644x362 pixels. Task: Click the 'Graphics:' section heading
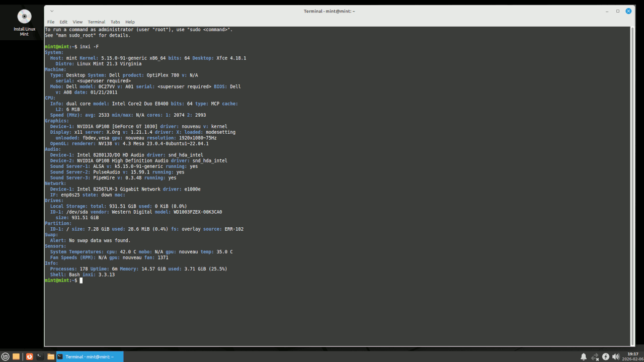57,121
